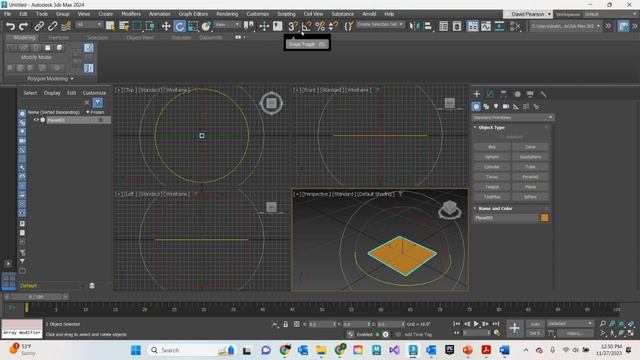Open the selection filter All dropdown
This screenshot has height=360, width=640.
click(x=89, y=25)
